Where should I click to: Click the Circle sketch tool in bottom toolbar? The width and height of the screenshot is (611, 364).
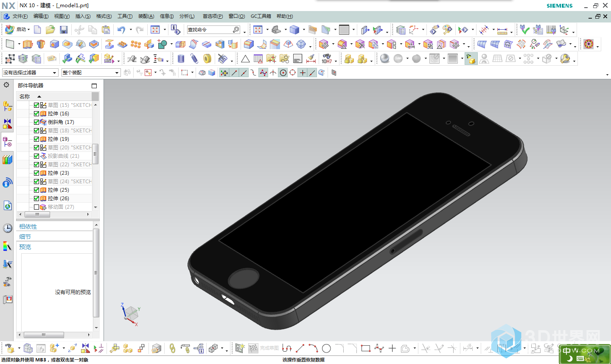tap(326, 348)
